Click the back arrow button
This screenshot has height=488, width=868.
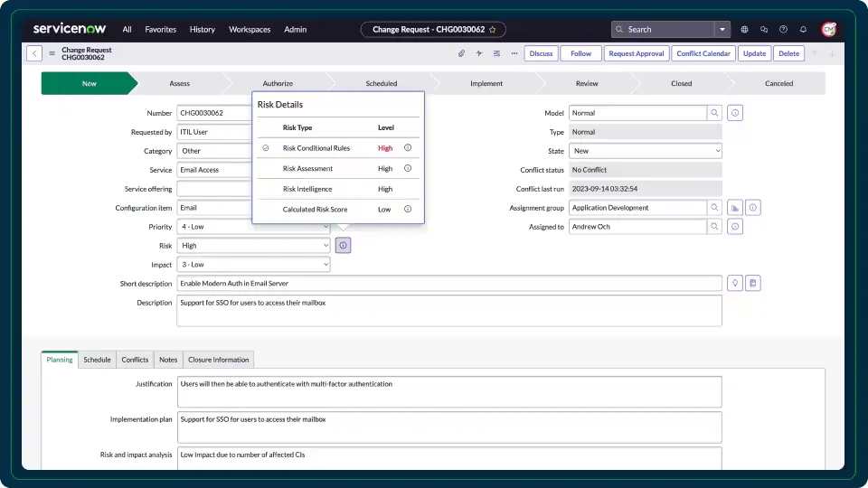[34, 53]
